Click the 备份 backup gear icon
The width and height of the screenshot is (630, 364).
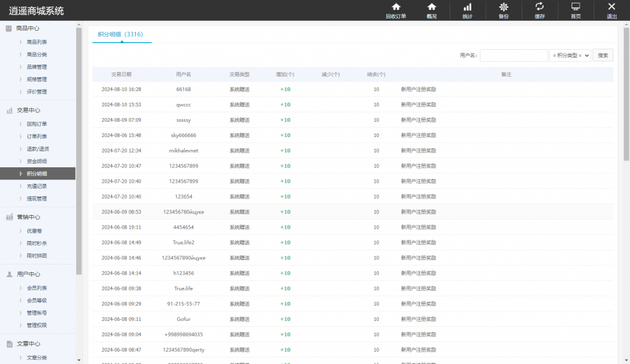point(503,7)
